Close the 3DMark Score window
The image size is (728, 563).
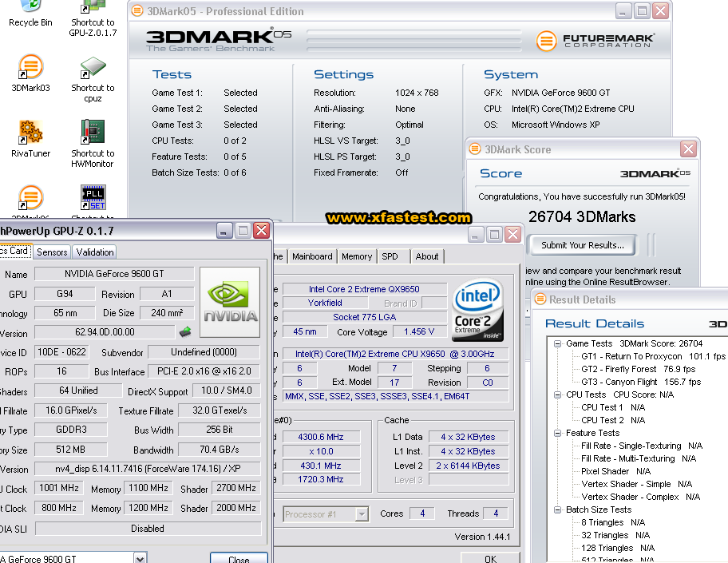[x=688, y=149]
